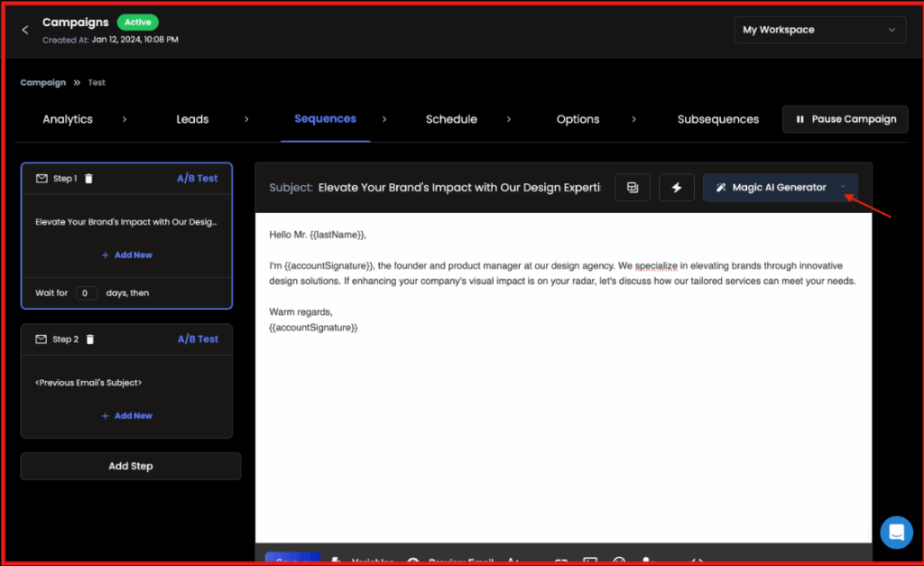
Task: Click the template icon next to subject
Action: pyautogui.click(x=633, y=188)
